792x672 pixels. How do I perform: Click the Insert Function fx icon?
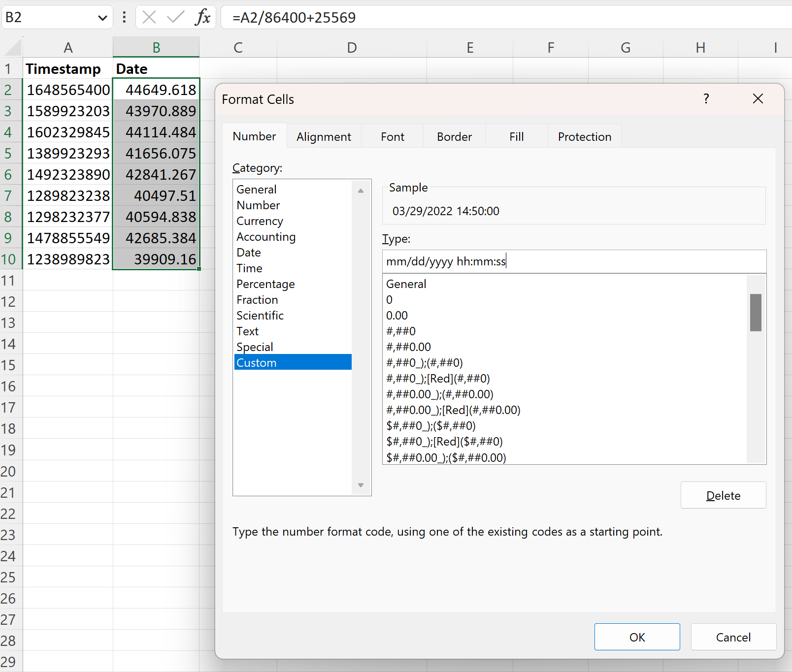point(202,17)
